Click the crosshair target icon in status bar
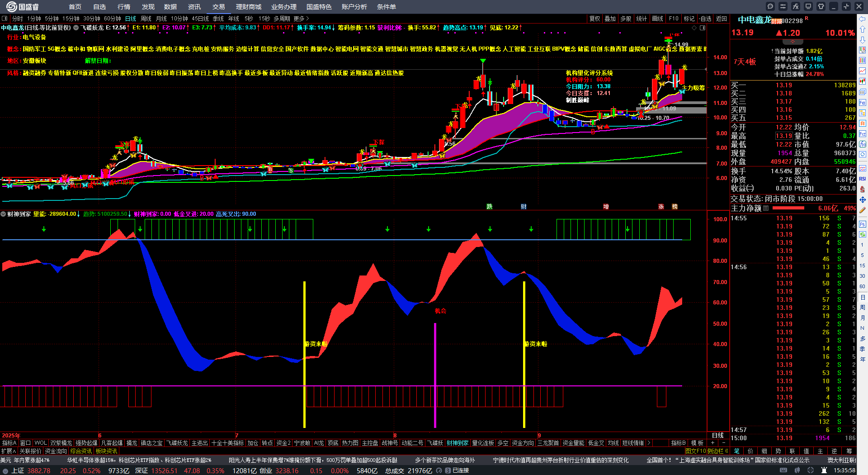 tap(811, 470)
